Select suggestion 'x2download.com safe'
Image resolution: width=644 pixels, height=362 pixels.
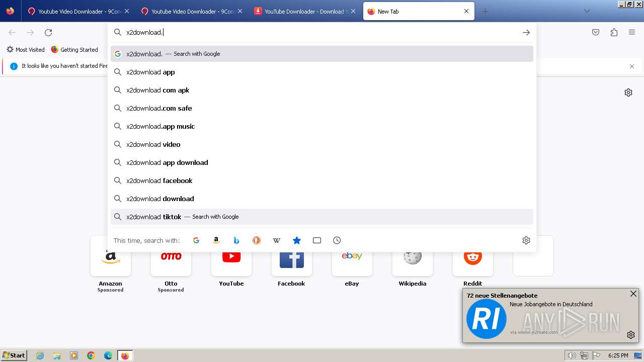click(x=322, y=108)
